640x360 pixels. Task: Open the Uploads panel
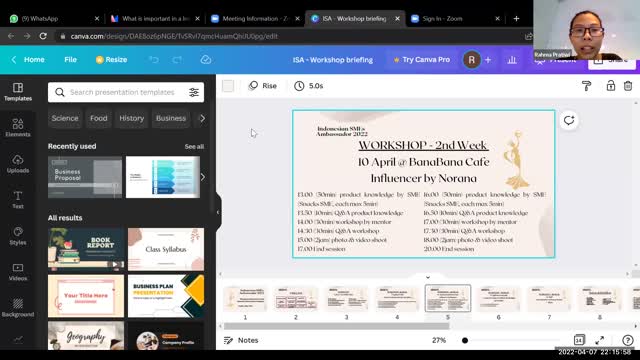point(18,164)
